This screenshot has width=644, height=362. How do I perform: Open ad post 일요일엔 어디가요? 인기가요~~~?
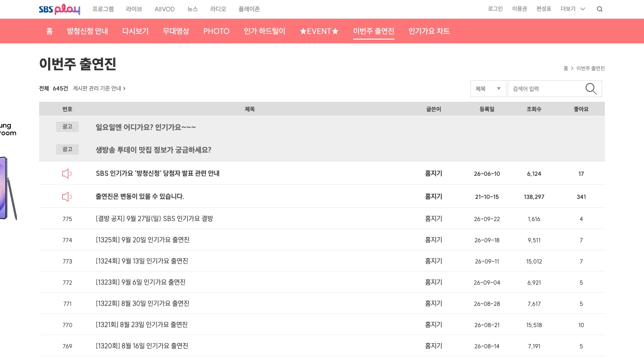[146, 127]
